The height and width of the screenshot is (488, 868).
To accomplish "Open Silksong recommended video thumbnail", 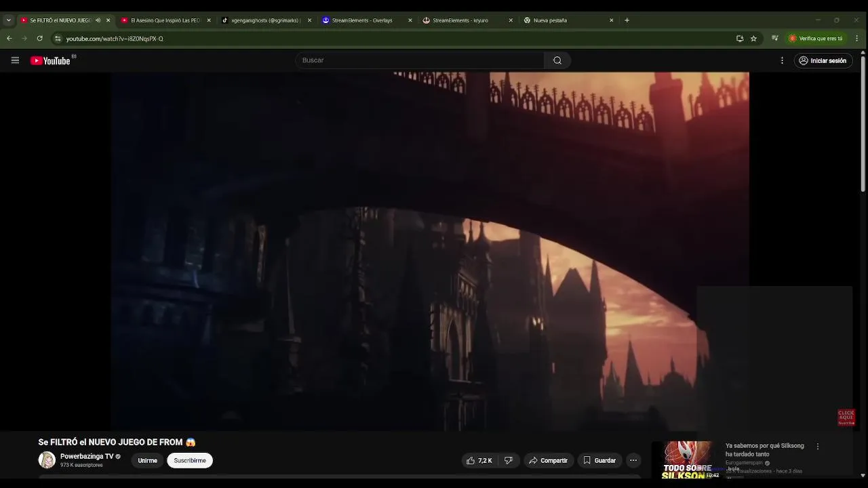I will point(686,460).
